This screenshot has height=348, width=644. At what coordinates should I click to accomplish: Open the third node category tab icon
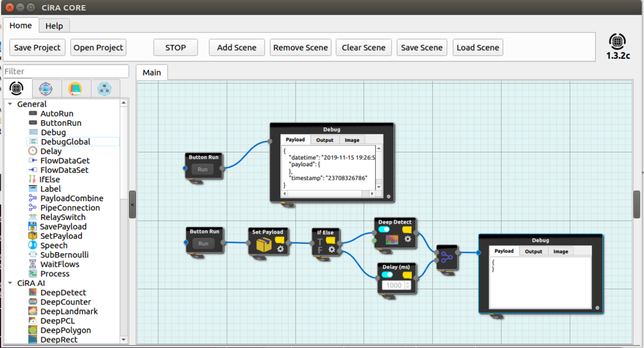point(75,89)
